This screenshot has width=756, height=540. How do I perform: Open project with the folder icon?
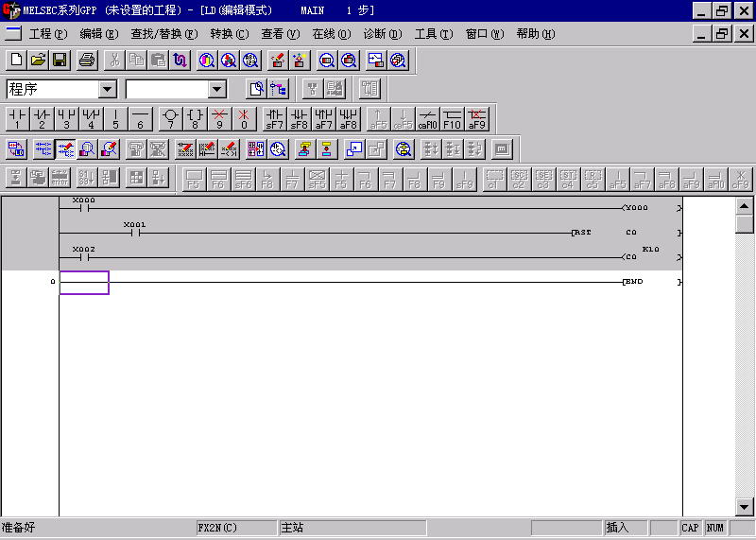(38, 61)
